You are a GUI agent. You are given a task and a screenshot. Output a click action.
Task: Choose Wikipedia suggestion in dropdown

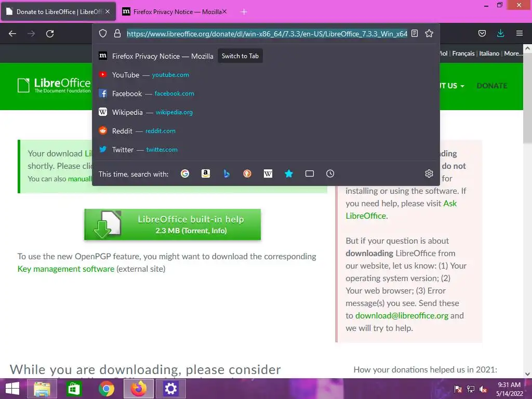266,112
